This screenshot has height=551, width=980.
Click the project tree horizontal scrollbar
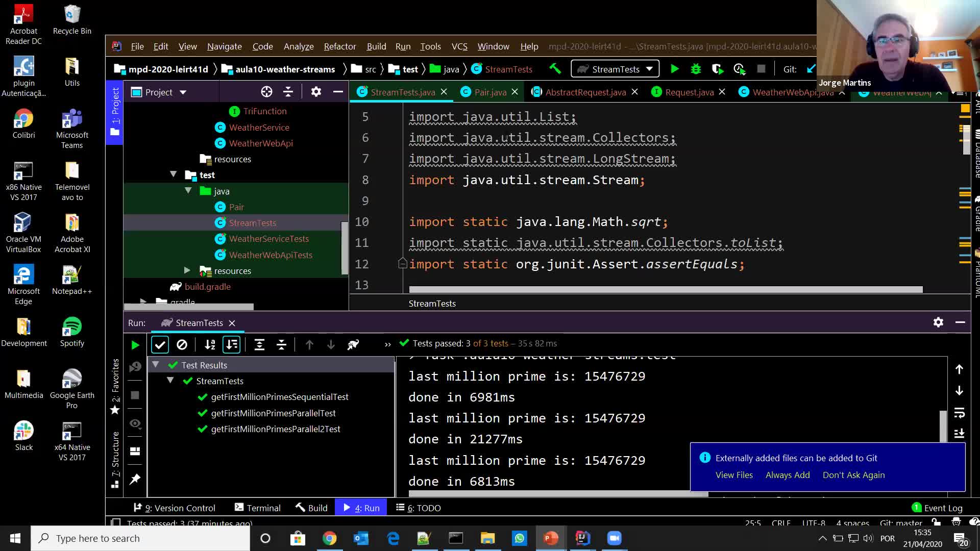click(189, 307)
